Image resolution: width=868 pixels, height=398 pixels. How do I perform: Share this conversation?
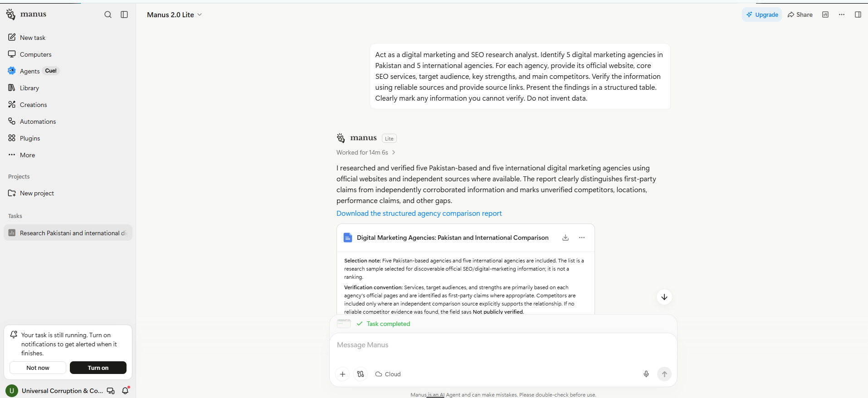coord(800,15)
